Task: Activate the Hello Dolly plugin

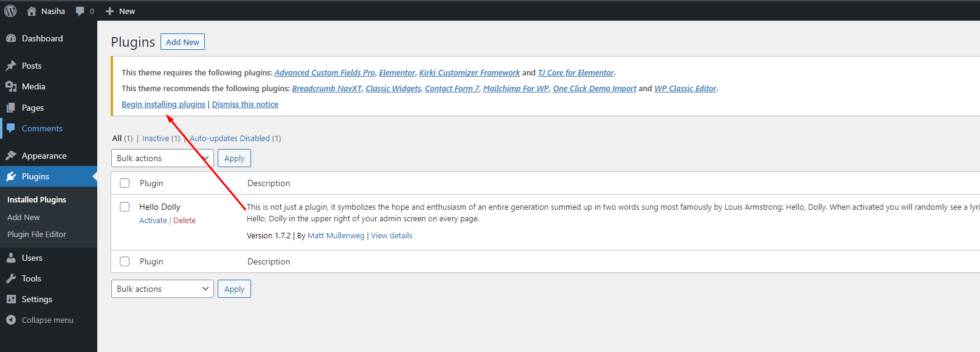Action: coord(153,221)
